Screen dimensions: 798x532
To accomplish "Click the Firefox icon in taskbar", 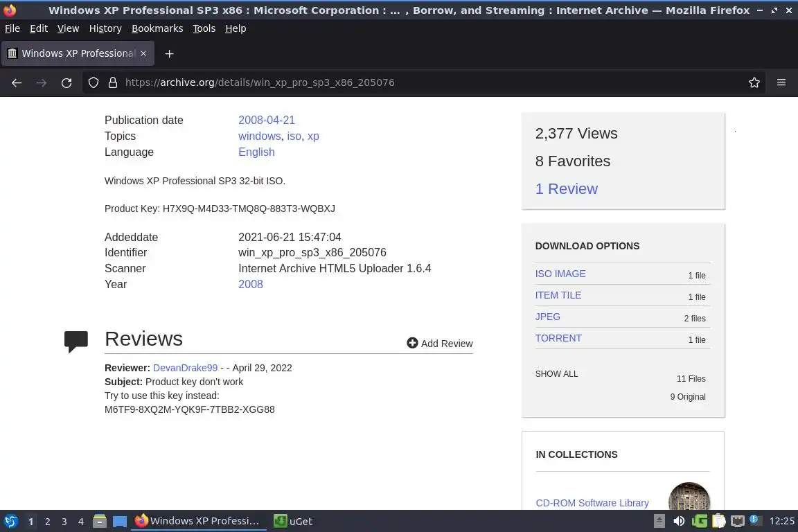I will click(x=141, y=520).
